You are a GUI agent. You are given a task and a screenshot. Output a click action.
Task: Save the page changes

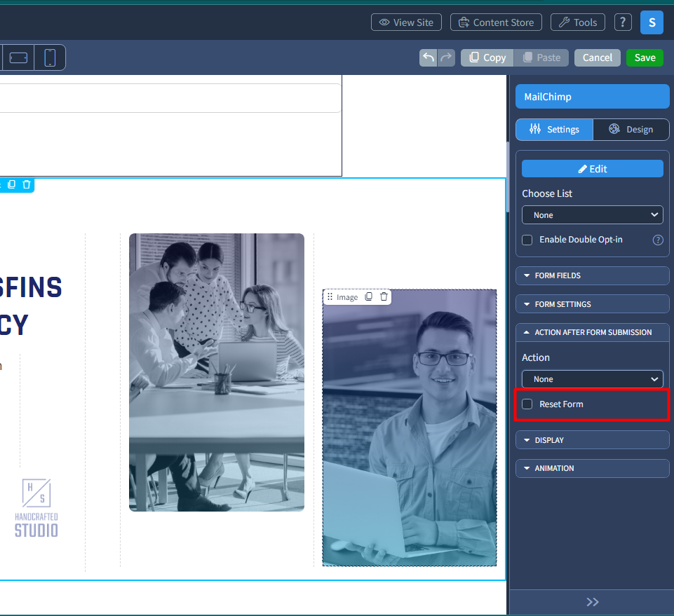pos(645,57)
